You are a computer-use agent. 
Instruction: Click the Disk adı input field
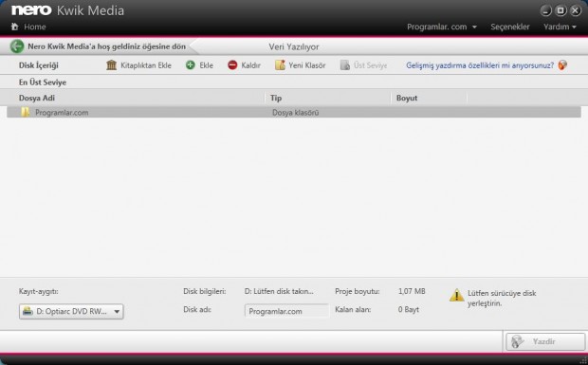pyautogui.click(x=286, y=311)
